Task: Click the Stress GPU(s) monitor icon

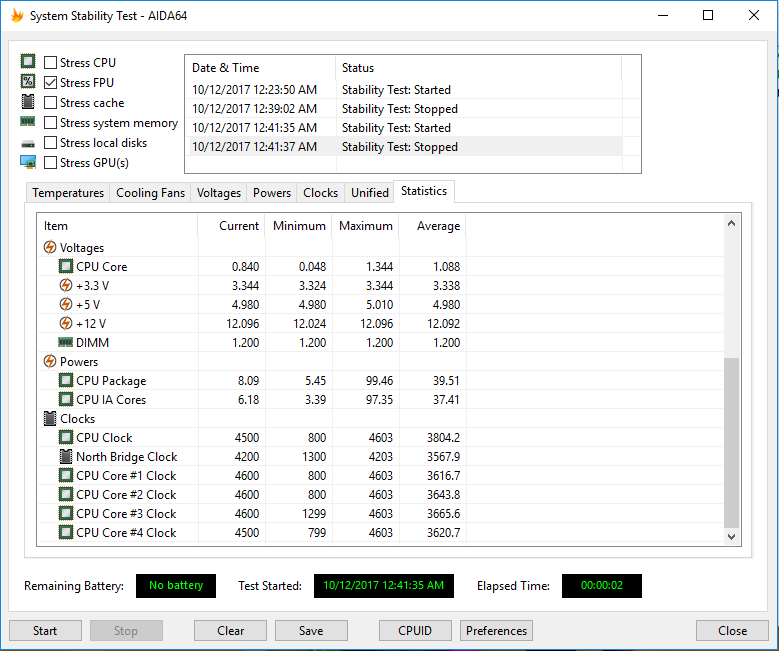Action: click(x=28, y=162)
